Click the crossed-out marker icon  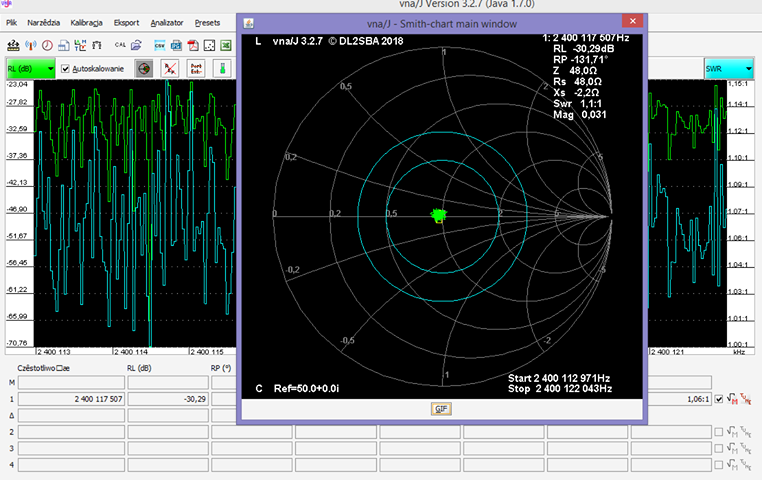click(170, 69)
